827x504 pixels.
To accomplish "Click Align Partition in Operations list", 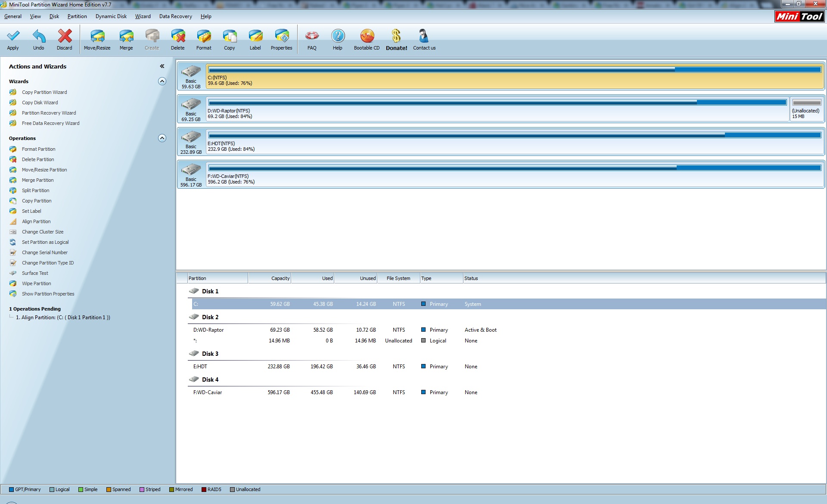I will (x=36, y=221).
